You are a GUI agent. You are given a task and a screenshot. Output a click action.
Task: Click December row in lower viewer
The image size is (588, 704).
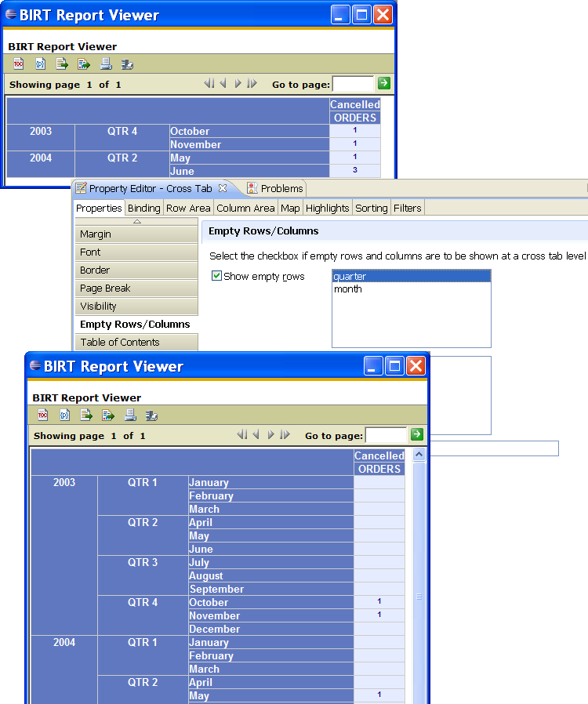[271, 629]
